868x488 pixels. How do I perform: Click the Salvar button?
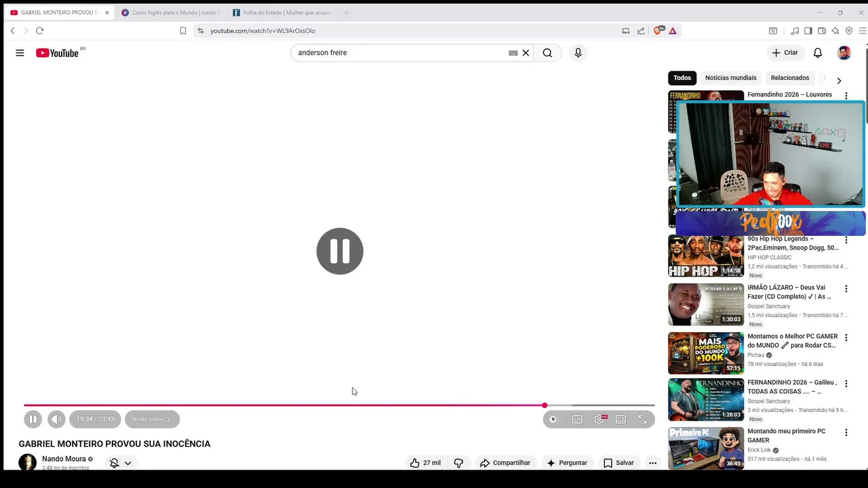(618, 463)
